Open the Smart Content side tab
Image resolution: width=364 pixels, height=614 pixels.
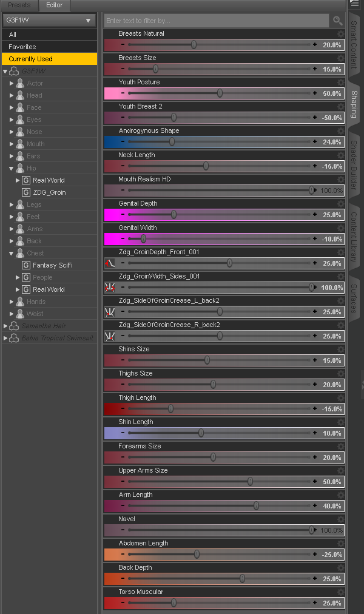pyautogui.click(x=354, y=45)
